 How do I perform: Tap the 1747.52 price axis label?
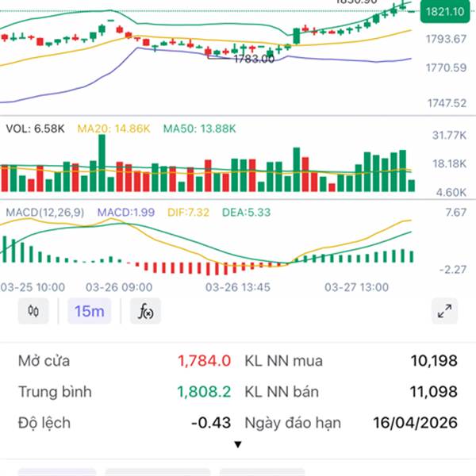click(447, 103)
